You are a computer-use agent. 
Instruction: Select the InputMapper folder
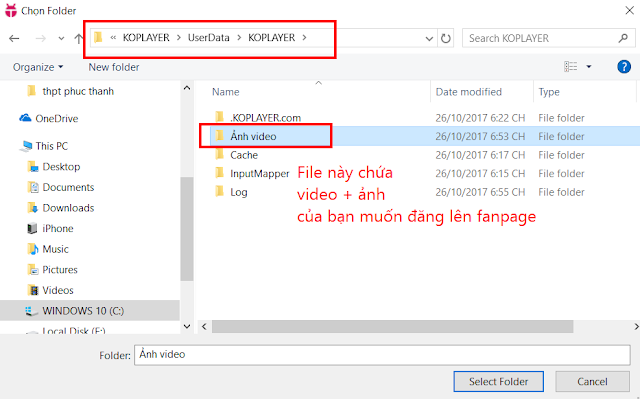(260, 173)
